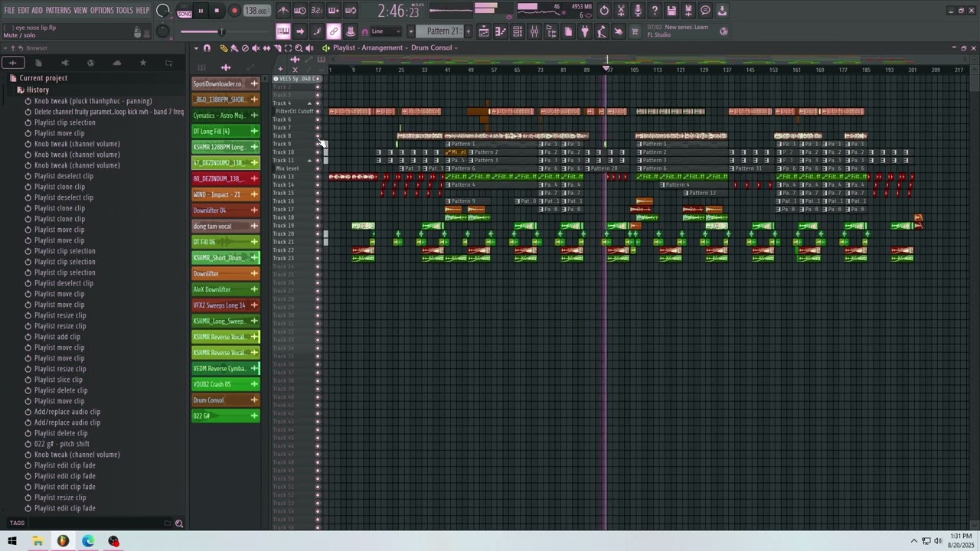Open the tempo tapper icon
The image size is (980, 551).
[x=601, y=31]
